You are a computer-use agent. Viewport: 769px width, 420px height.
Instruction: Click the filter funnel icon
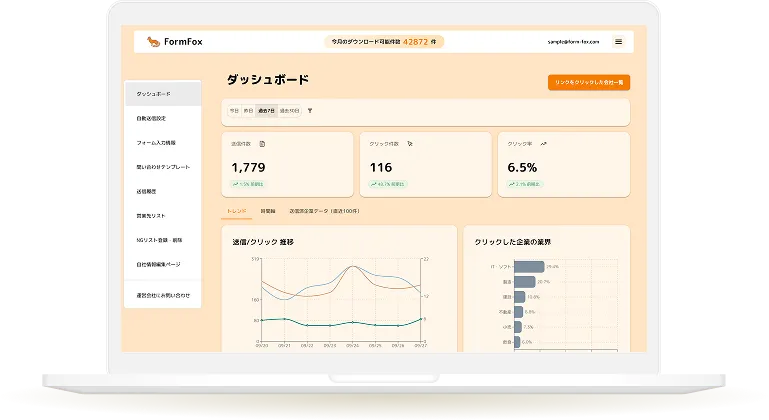(x=310, y=111)
